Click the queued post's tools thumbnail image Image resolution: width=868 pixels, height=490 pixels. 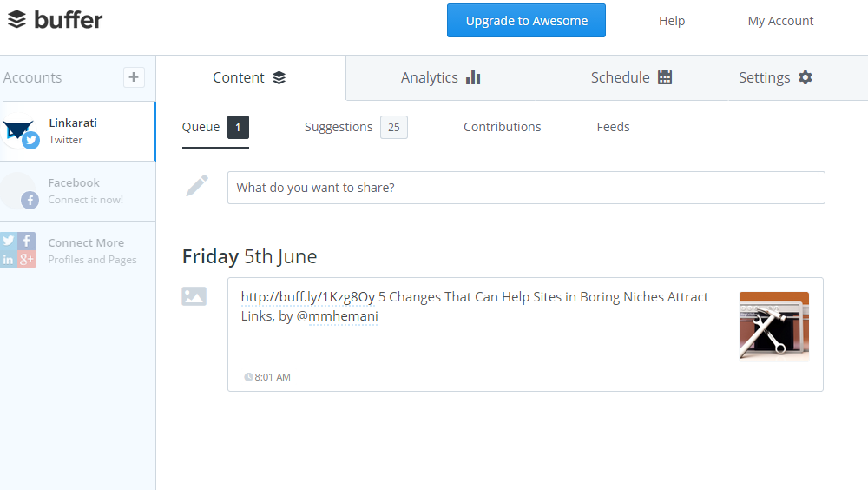click(x=773, y=327)
